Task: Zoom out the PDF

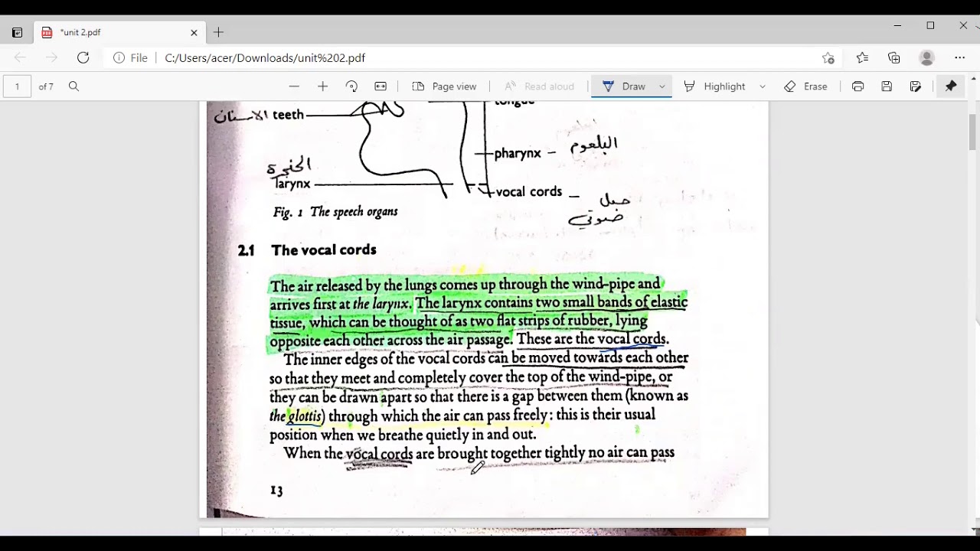Action: pyautogui.click(x=294, y=86)
